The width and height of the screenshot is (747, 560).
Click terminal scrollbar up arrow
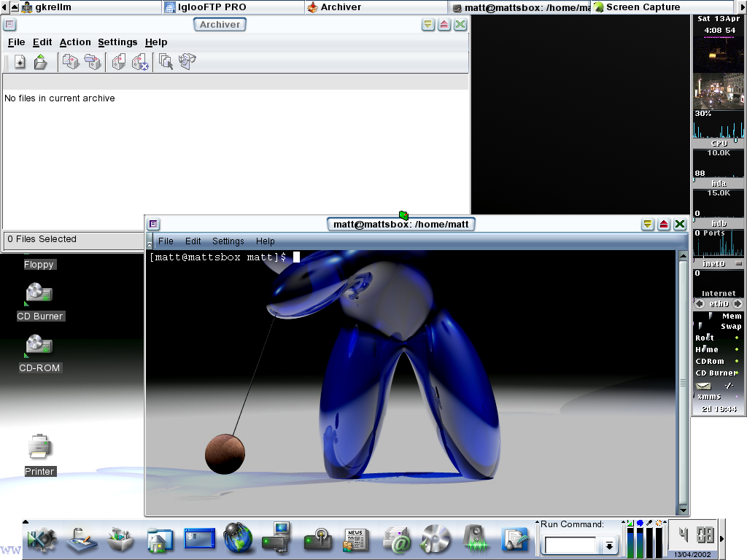[x=683, y=256]
